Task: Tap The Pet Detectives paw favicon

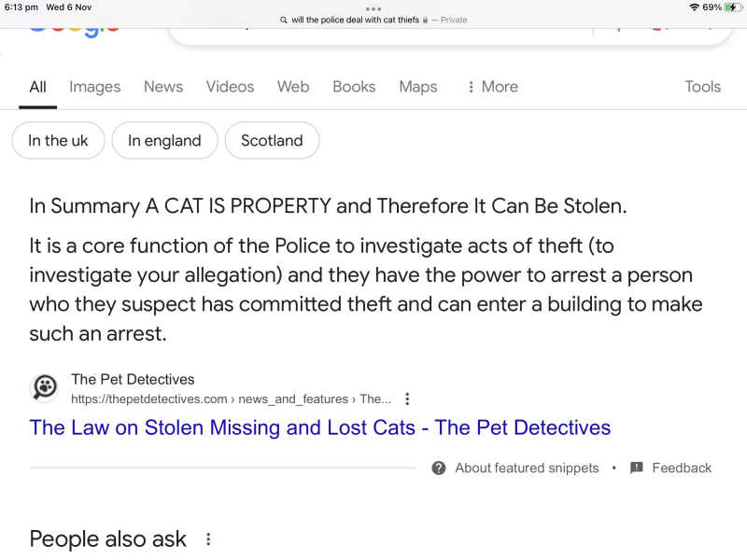Action: 44,387
